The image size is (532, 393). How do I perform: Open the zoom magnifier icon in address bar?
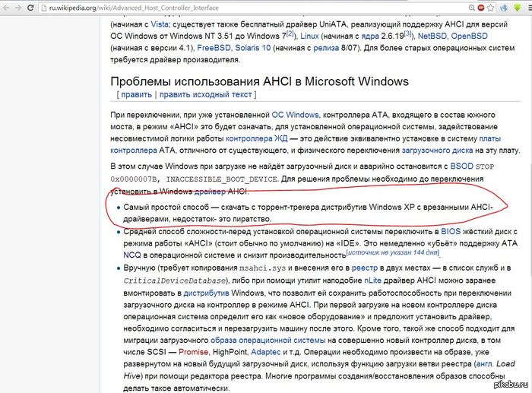(472, 8)
